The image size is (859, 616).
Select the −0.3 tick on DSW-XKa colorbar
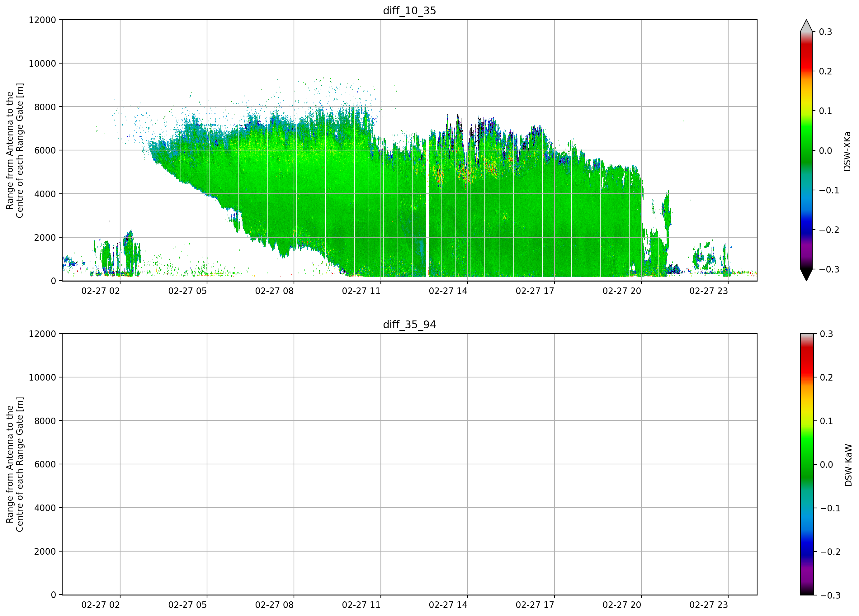coord(829,269)
